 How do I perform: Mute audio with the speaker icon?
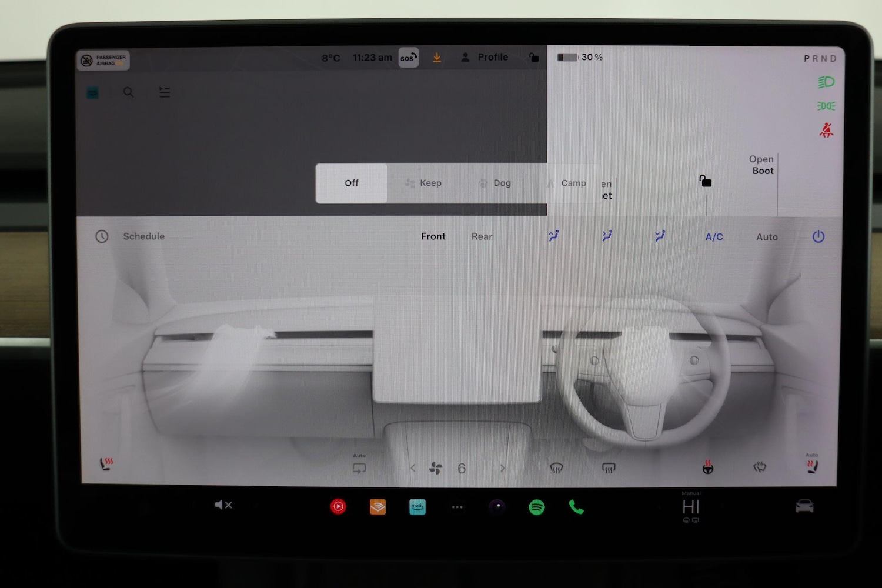coord(223,505)
